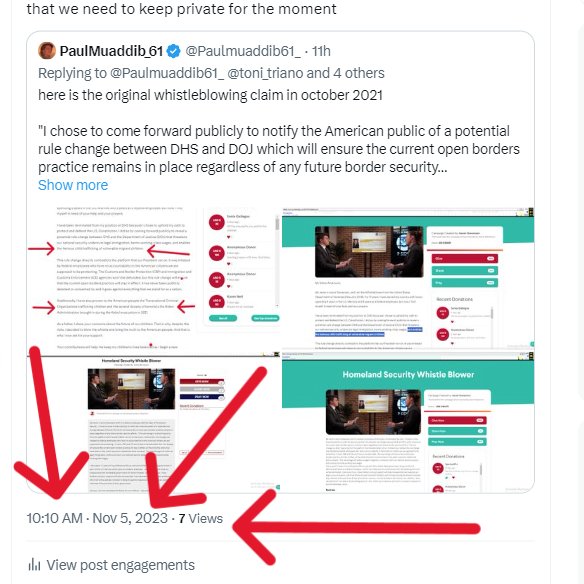584x584 pixels.
Task: Open @toni_triano mention in reply line
Action: coord(265,73)
